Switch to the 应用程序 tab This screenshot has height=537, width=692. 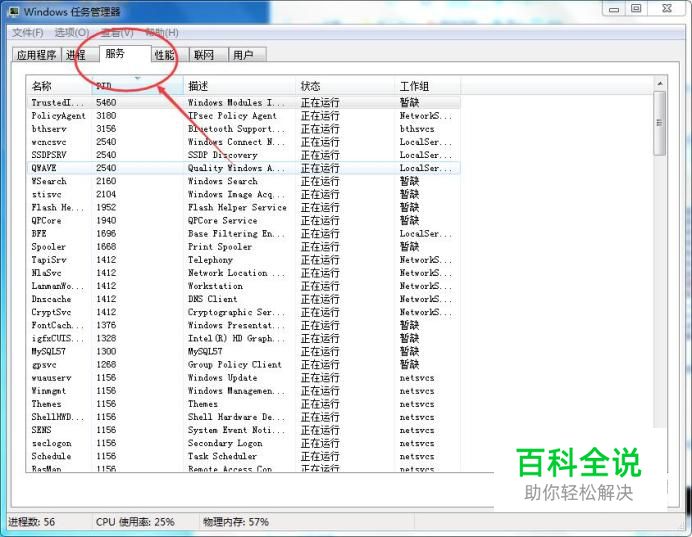coord(37,55)
